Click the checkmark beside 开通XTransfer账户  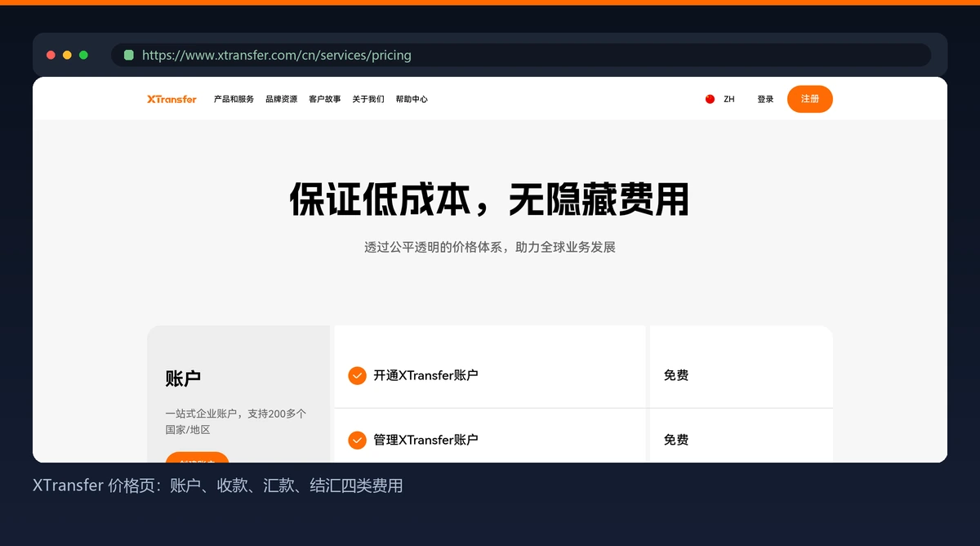pos(357,375)
